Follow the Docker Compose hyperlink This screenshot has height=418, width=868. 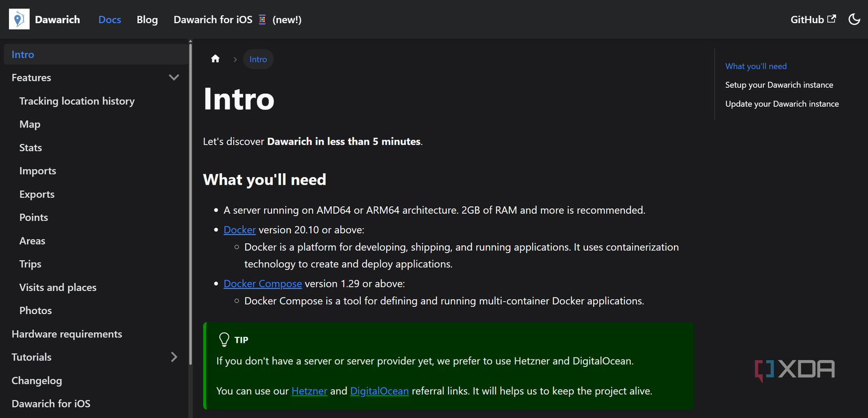tap(263, 284)
